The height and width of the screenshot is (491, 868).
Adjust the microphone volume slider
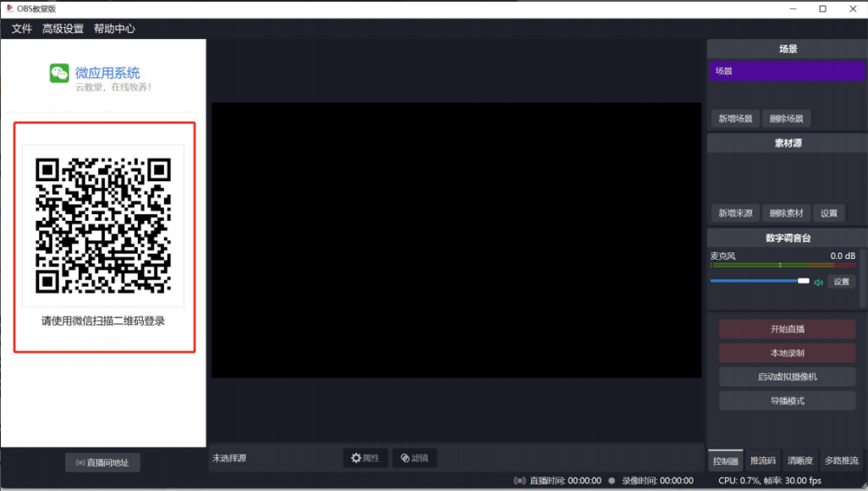tap(804, 280)
